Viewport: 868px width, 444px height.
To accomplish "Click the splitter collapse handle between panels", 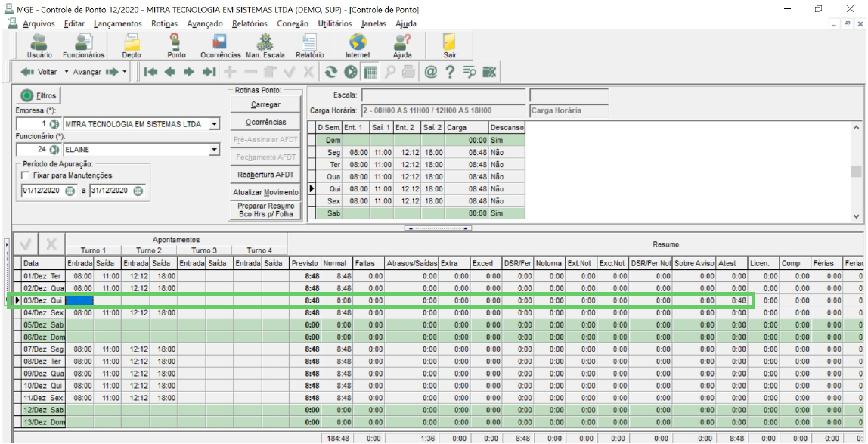I will (439, 228).
